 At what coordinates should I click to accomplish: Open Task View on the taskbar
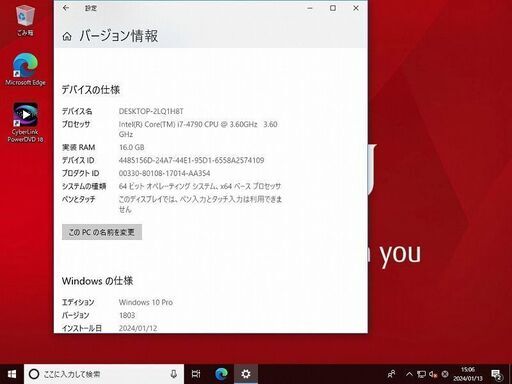(196, 374)
